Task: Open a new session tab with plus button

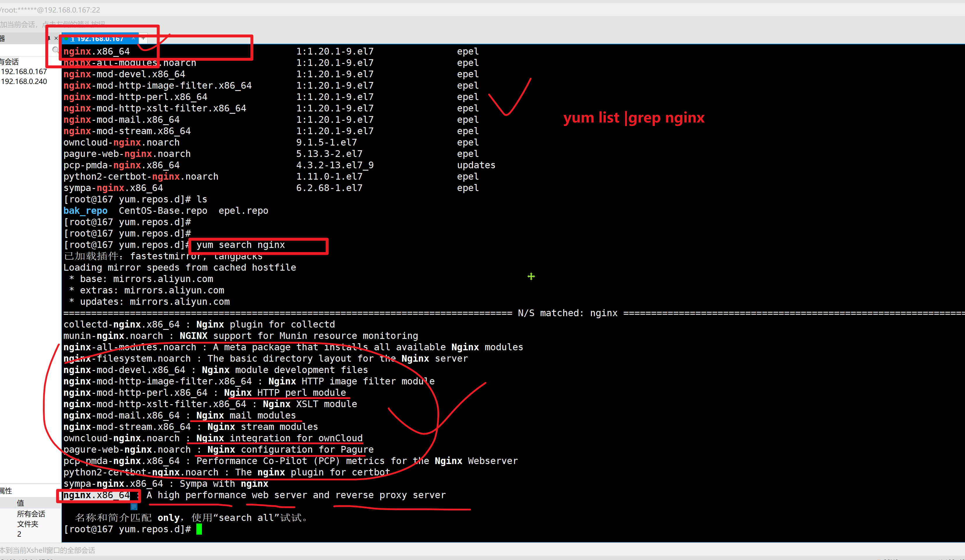Action: point(143,38)
